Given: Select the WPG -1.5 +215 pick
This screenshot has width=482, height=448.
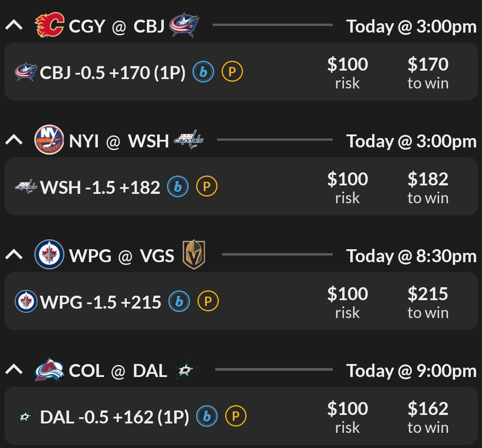Looking at the screenshot, I should click(101, 302).
